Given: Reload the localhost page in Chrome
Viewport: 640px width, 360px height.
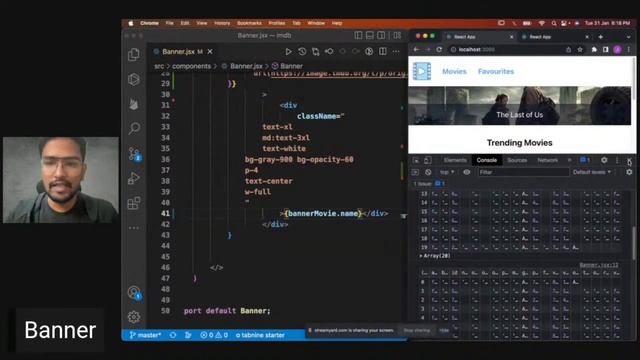Looking at the screenshot, I should 439,49.
